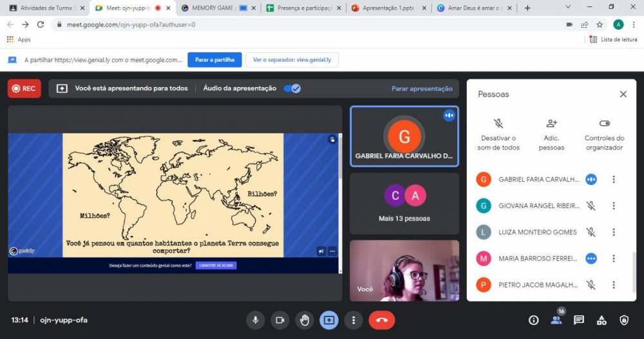The height and width of the screenshot is (339, 644).
Task: Open options menu for Luiza Monteiro Gomes
Action: coord(614,232)
